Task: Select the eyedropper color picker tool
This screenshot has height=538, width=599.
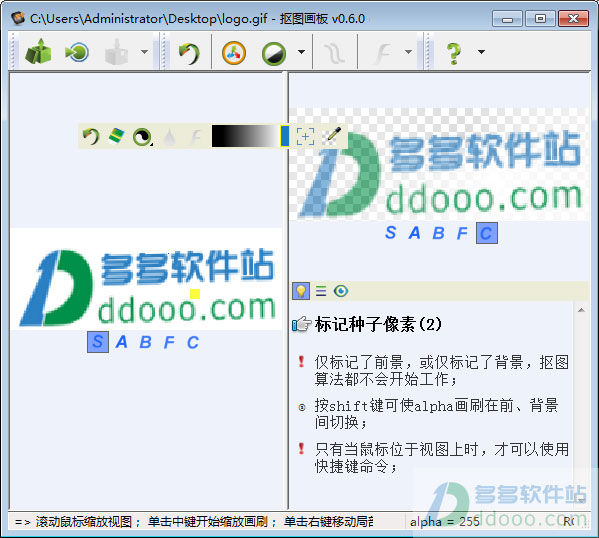Action: 332,136
